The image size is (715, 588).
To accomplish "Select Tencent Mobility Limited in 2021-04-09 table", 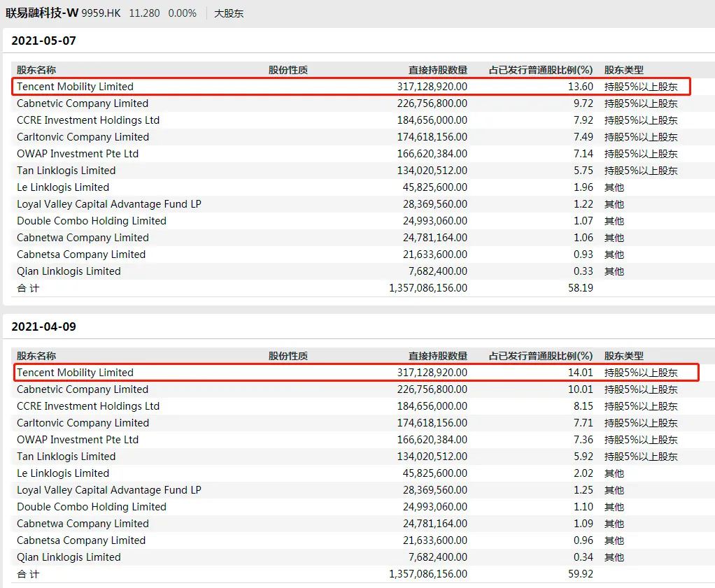I will 75,373.
